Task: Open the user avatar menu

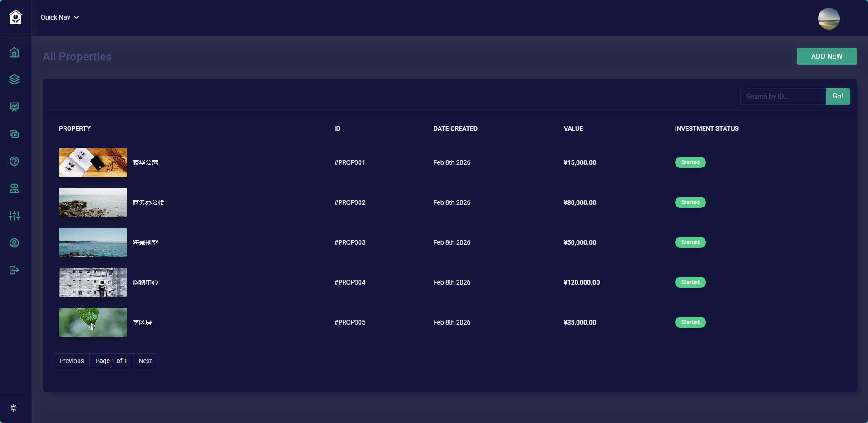Action: click(829, 19)
